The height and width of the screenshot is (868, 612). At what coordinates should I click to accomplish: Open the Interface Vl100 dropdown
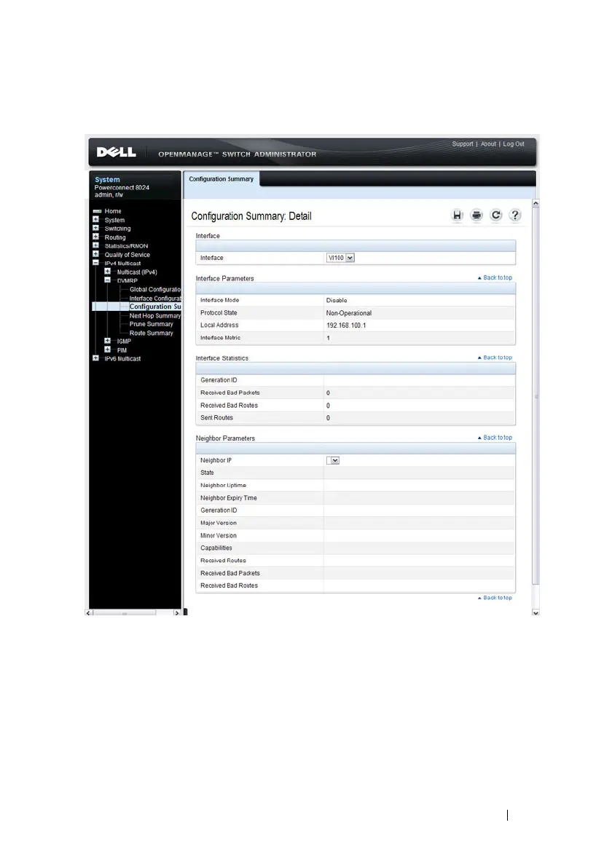pos(340,258)
